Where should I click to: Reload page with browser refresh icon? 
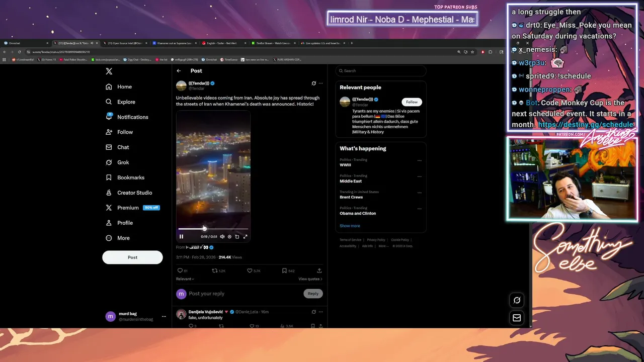click(x=20, y=52)
